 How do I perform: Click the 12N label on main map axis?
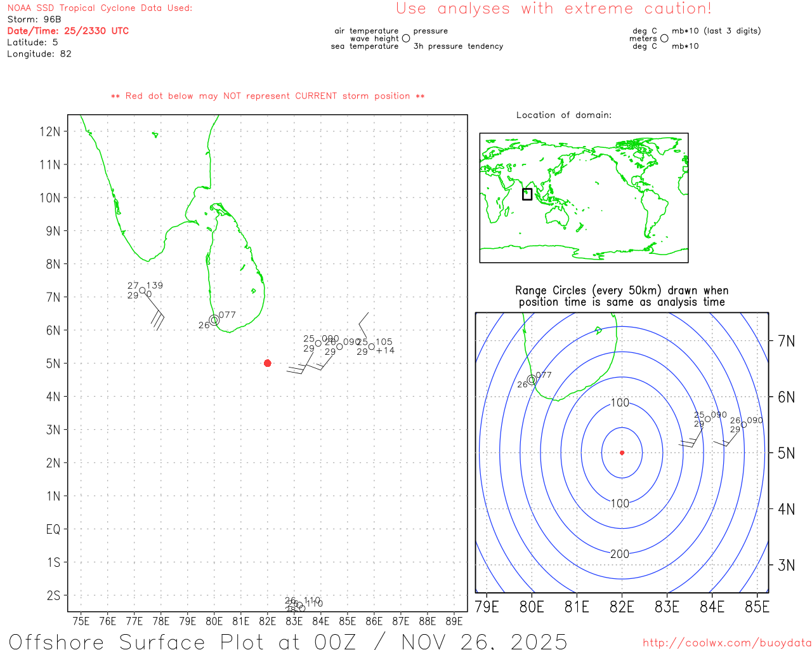tap(50, 131)
